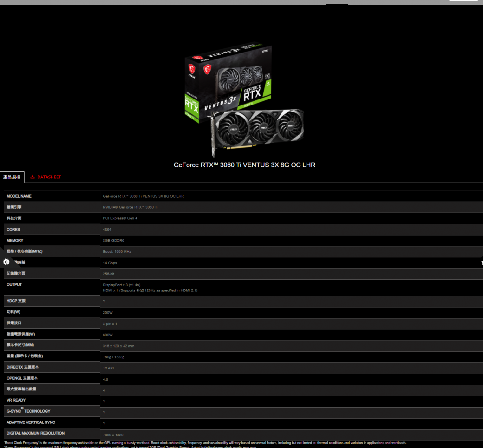Screen dimensions: 483x448
Task: Click the VR READY label
Action: pos(16,400)
